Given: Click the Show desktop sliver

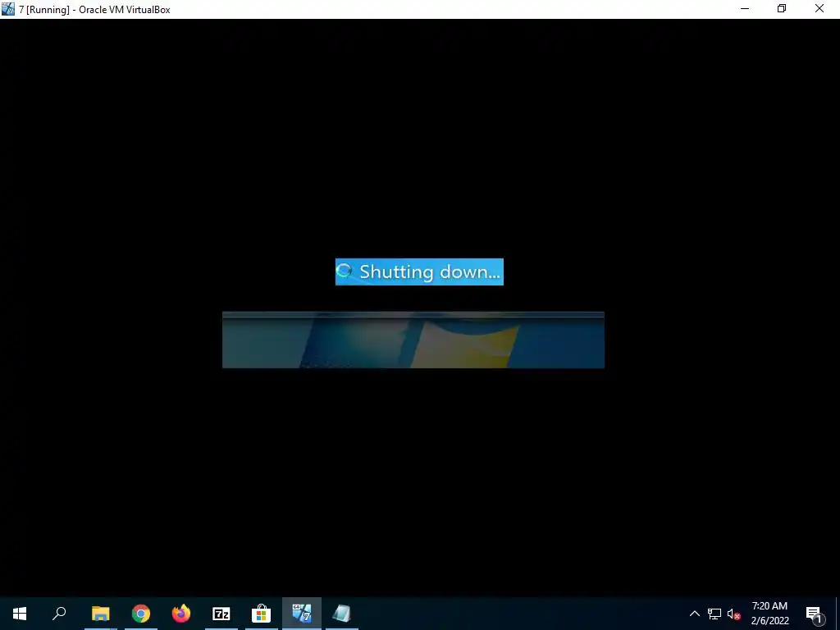Looking at the screenshot, I should coord(838,614).
